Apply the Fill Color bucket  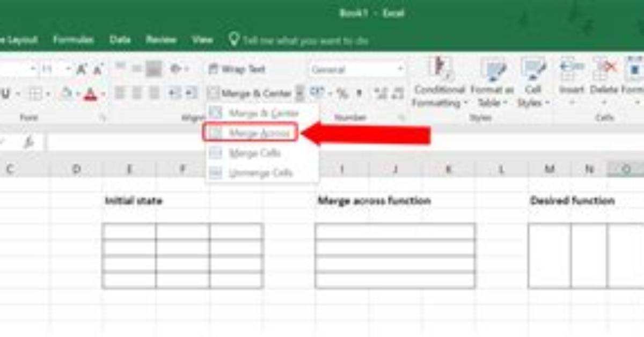click(66, 94)
